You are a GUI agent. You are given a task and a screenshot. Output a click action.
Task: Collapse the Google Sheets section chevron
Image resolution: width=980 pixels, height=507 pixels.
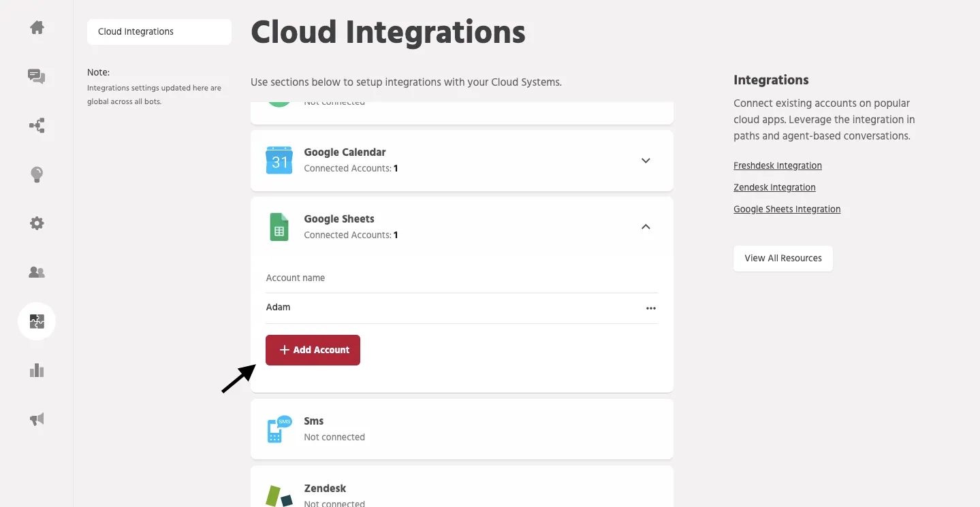pos(646,227)
